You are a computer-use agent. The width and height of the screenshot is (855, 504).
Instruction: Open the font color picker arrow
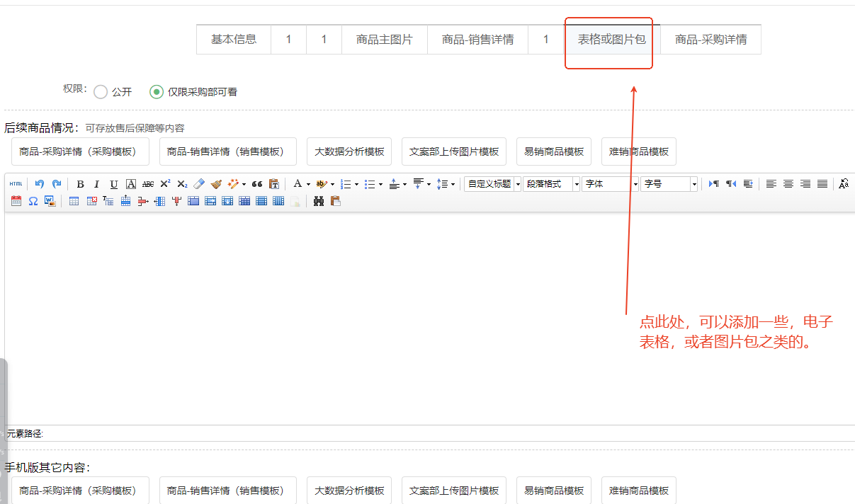click(x=308, y=184)
